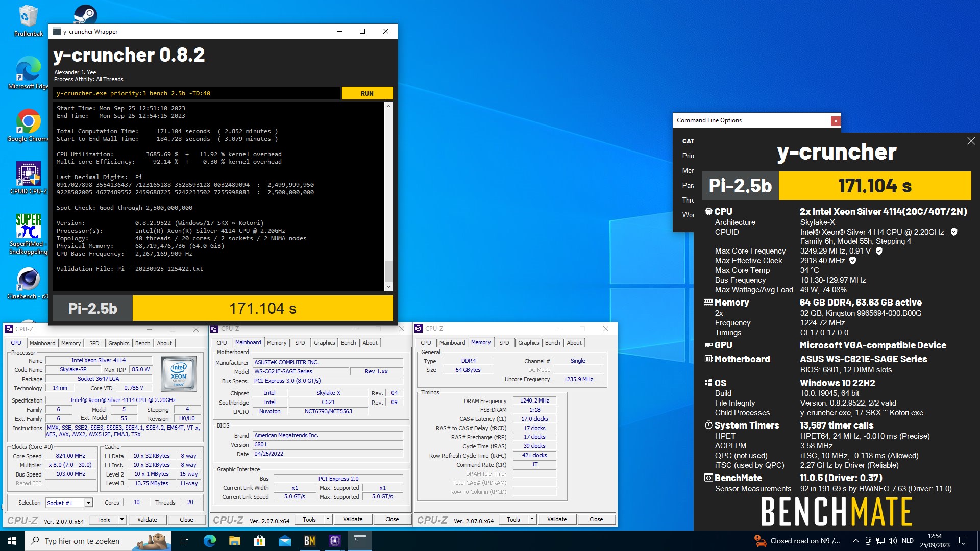Open Tools dropdown arrow in Mainboard window
This screenshot has width=980, height=551.
coord(328,519)
